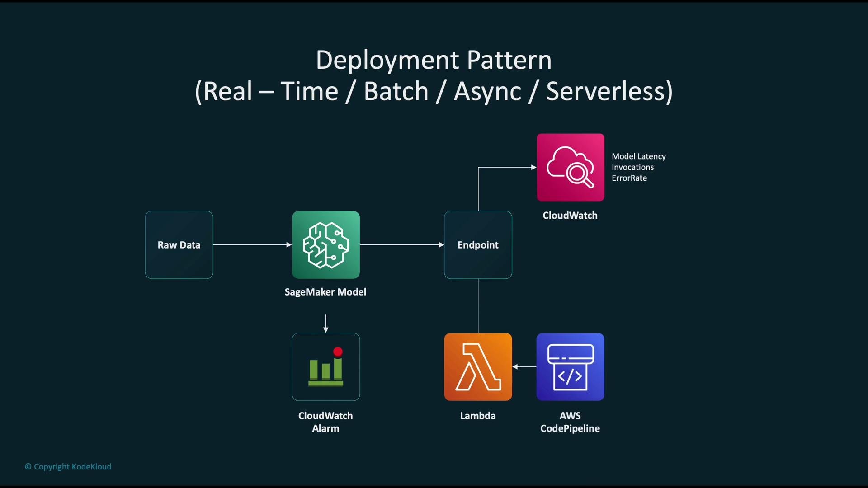
Task: Select the 'ErrorRate' metric text
Action: [629, 178]
